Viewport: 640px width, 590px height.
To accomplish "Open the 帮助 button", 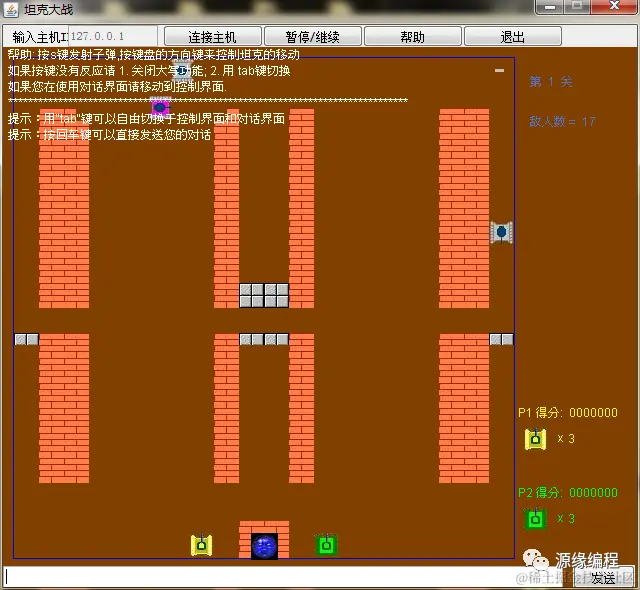I will [x=413, y=37].
